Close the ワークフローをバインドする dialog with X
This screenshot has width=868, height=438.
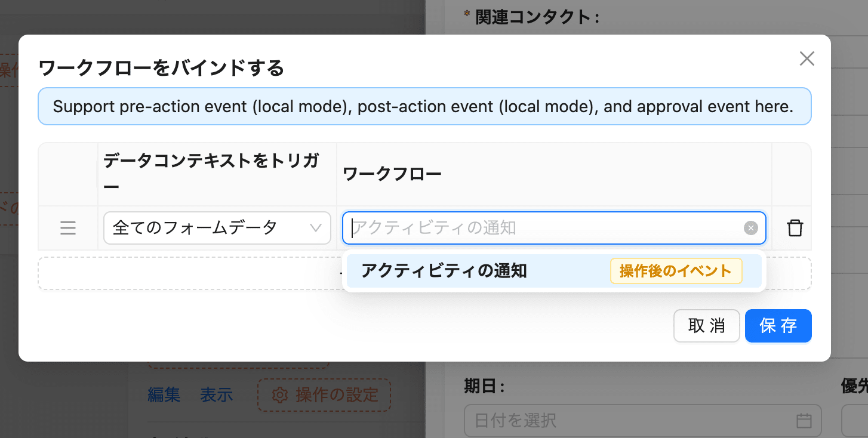click(807, 58)
